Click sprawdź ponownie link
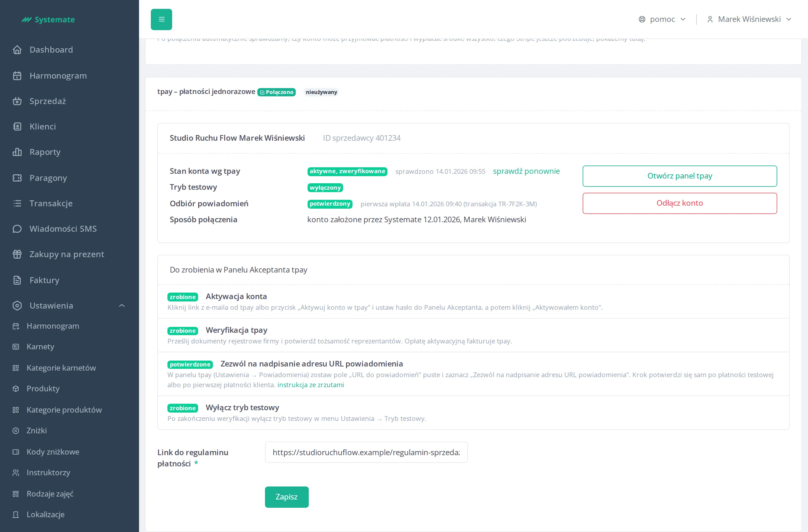808x532 pixels. click(526, 171)
